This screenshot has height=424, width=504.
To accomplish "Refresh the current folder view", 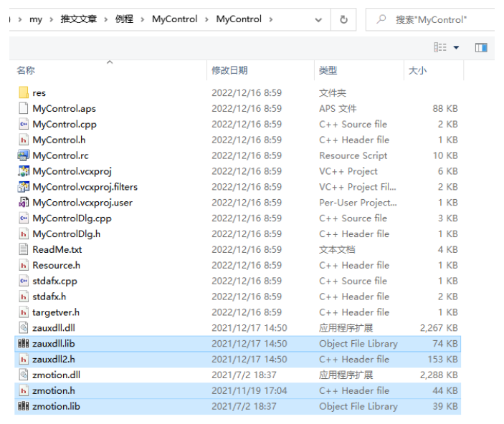I will [x=343, y=19].
